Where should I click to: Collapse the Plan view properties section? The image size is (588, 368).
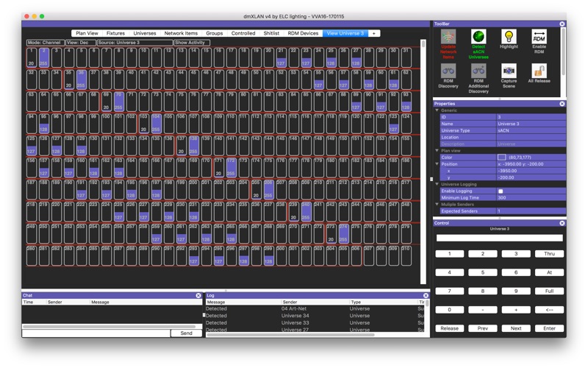437,150
